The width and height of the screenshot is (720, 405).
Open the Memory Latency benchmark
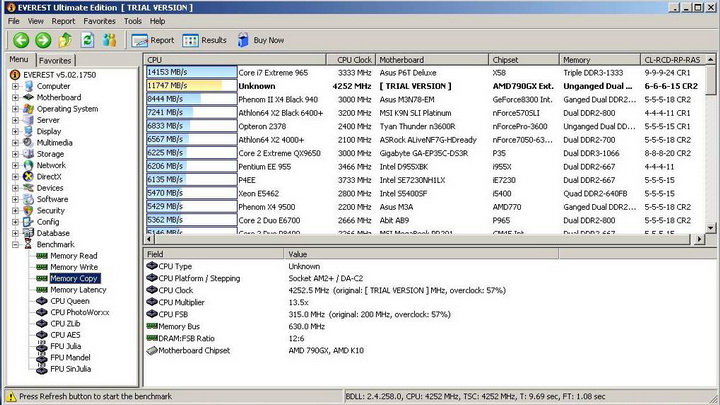(x=78, y=290)
